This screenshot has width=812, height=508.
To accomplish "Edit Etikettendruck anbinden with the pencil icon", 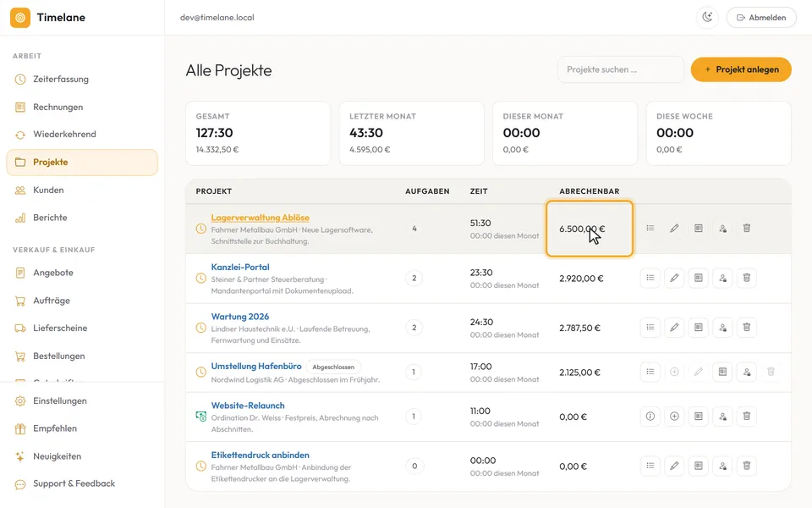I will [674, 466].
